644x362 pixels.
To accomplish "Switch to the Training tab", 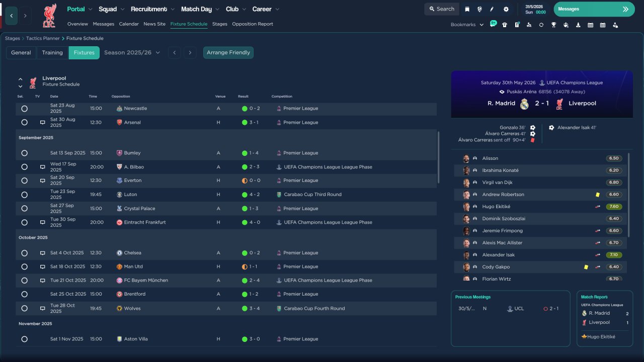I will point(52,53).
